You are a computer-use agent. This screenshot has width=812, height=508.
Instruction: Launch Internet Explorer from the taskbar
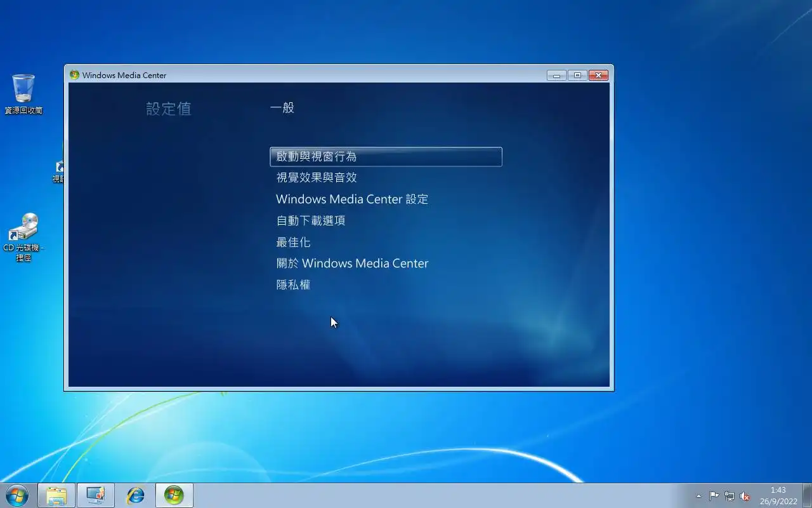pos(135,495)
